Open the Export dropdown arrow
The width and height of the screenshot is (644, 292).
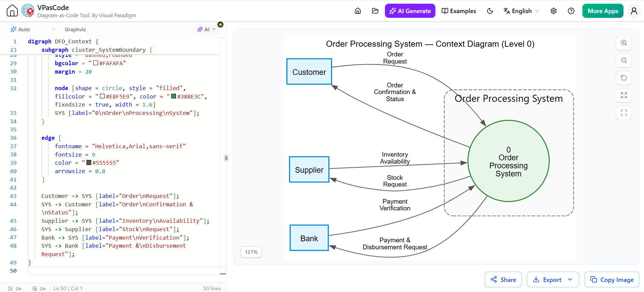click(570, 280)
